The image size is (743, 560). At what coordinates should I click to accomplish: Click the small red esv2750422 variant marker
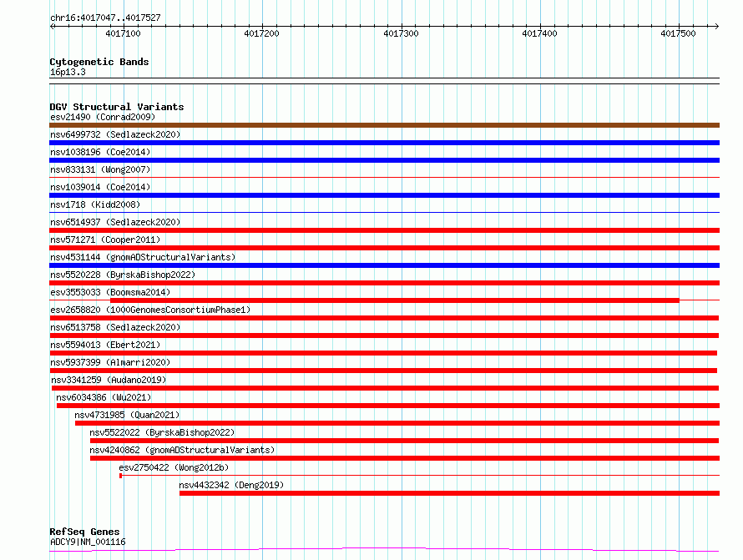coord(121,476)
